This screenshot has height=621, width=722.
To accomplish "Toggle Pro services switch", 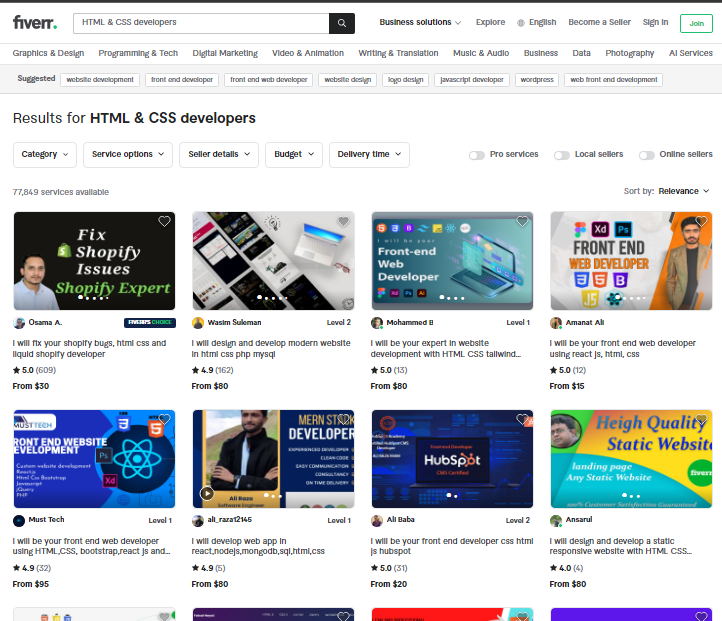I will [x=477, y=155].
